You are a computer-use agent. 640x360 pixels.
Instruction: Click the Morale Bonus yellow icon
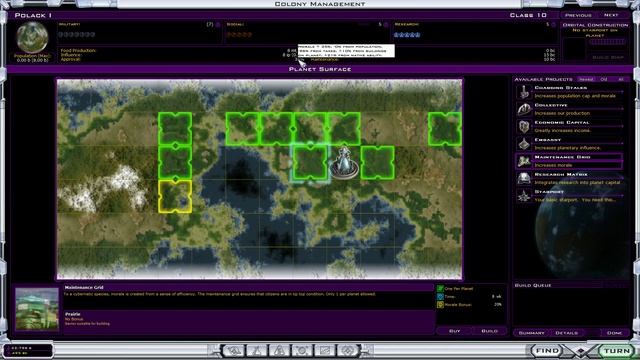tap(440, 304)
